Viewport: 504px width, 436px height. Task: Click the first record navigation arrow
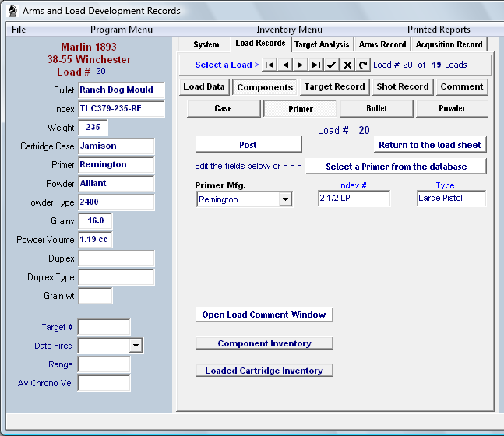pyautogui.click(x=270, y=65)
